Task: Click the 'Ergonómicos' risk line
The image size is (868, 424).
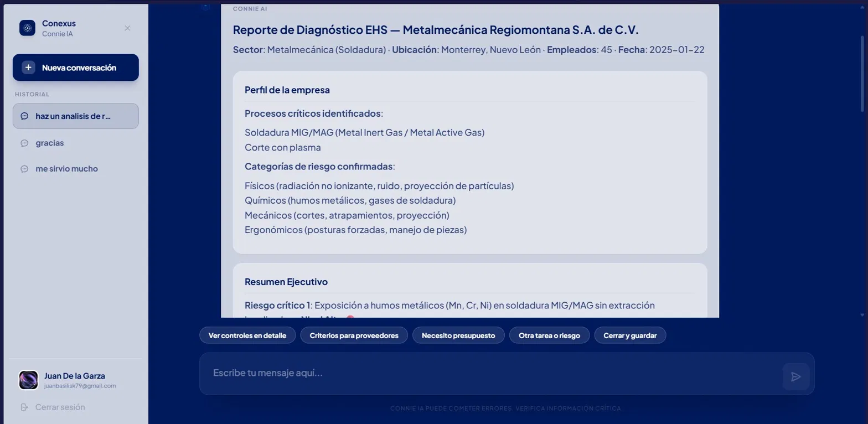Action: click(x=355, y=230)
